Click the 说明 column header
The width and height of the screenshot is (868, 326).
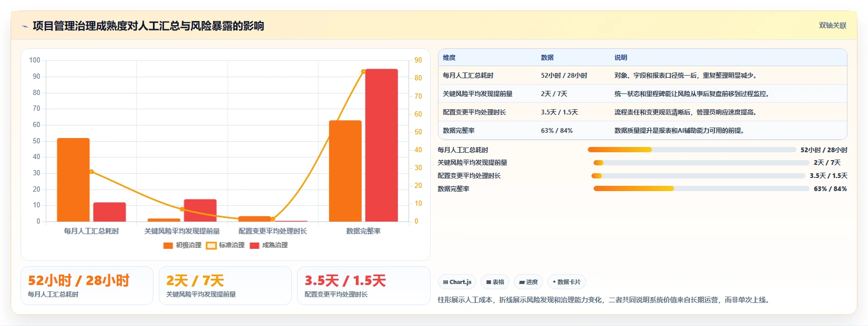[621, 58]
